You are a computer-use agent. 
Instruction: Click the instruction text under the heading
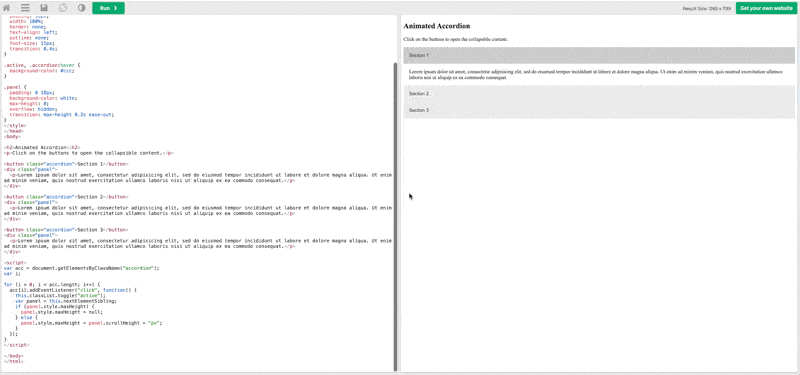tap(455, 39)
